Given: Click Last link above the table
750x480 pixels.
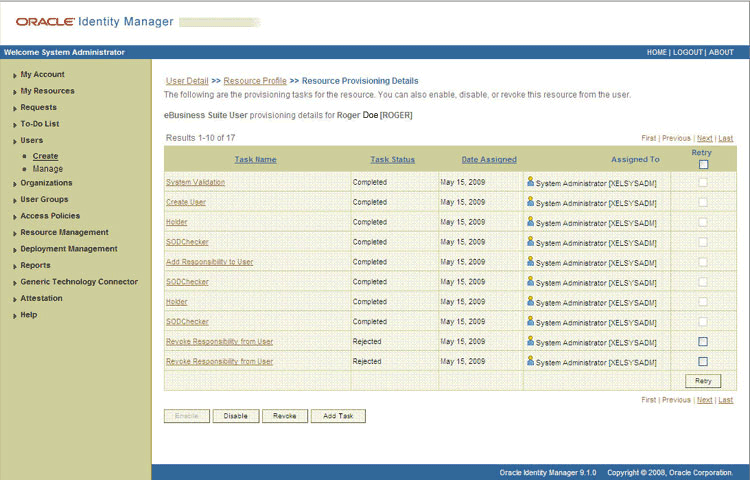Looking at the screenshot, I should click(x=726, y=138).
